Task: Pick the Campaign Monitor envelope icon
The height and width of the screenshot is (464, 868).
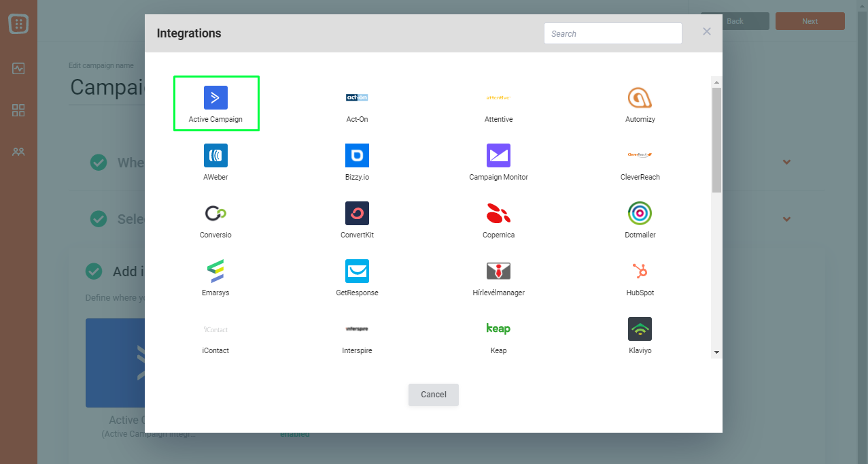Action: [498, 155]
